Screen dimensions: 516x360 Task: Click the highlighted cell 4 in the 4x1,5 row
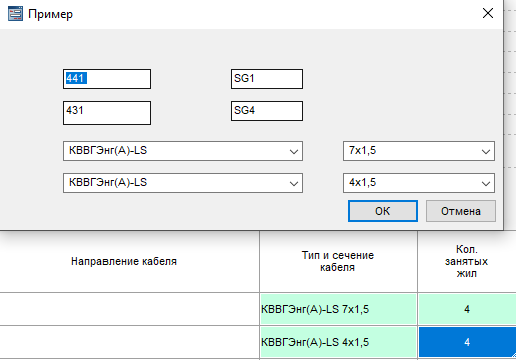click(467, 342)
